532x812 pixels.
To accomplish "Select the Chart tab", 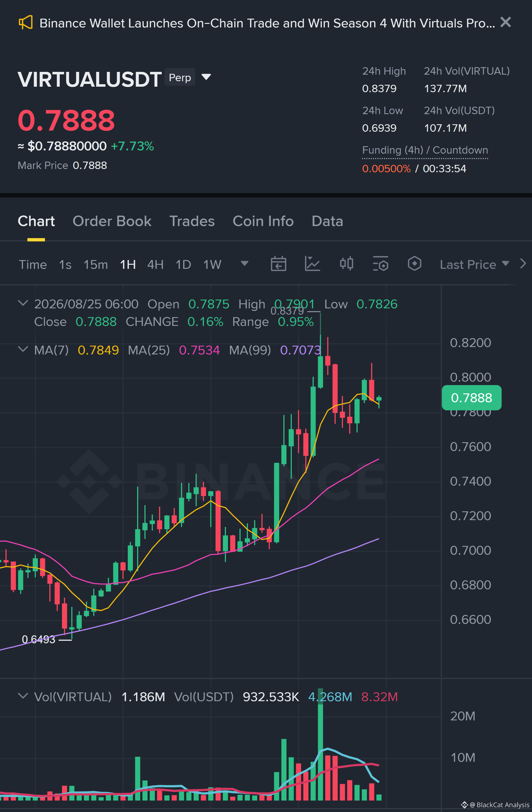I will click(36, 221).
